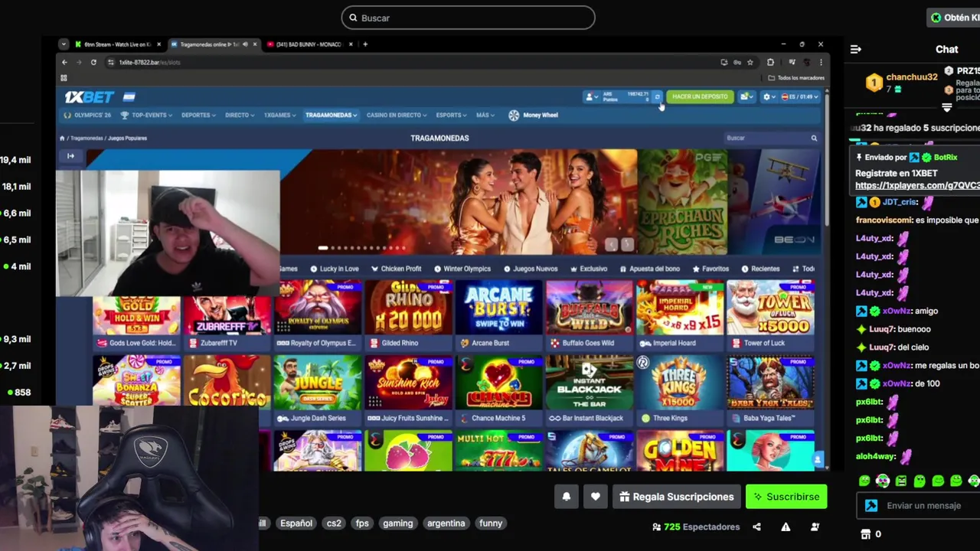Select the Winter Olympics category

462,269
